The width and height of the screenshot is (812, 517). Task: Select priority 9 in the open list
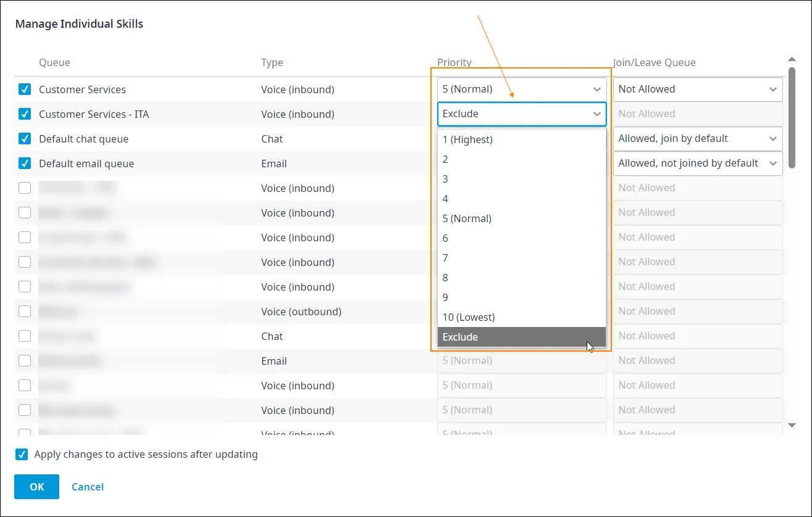(x=522, y=297)
